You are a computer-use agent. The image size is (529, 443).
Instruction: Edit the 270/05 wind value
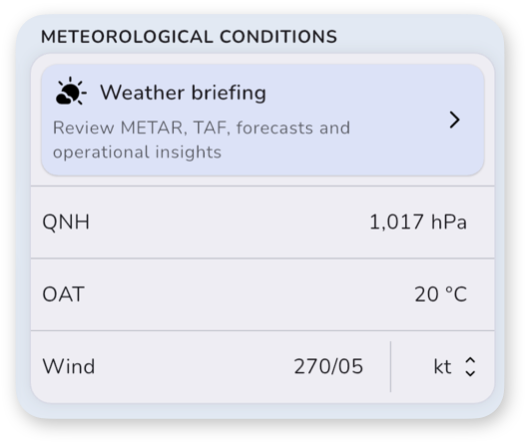click(x=328, y=366)
